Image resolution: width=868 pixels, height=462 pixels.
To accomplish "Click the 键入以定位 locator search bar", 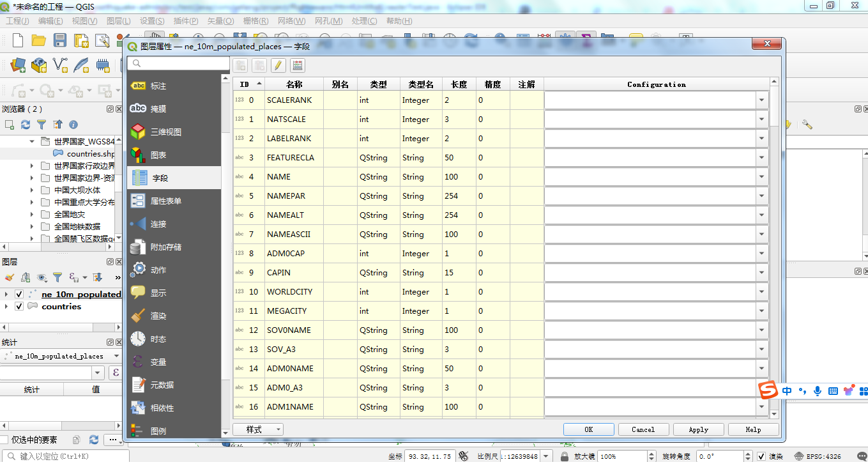I will [65, 456].
